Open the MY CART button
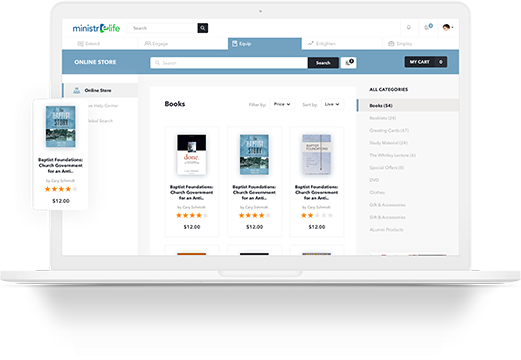The height and width of the screenshot is (360, 521). 426,62
